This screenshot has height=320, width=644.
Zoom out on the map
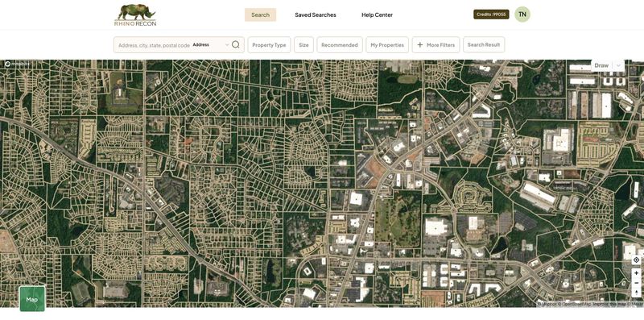pyautogui.click(x=636, y=283)
